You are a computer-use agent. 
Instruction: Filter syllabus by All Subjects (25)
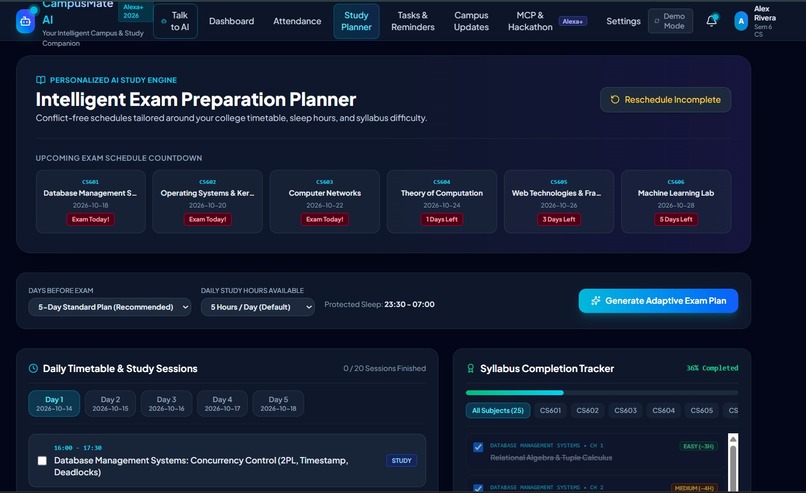coord(498,410)
